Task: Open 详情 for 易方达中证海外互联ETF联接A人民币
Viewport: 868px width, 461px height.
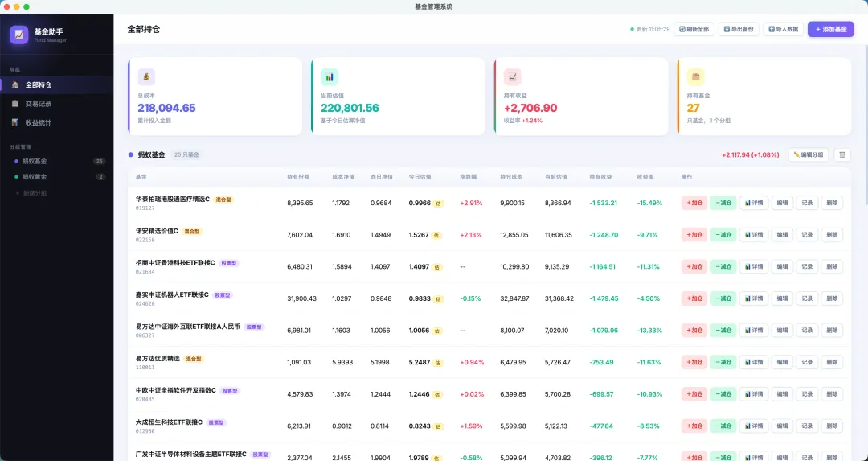Action: point(753,330)
